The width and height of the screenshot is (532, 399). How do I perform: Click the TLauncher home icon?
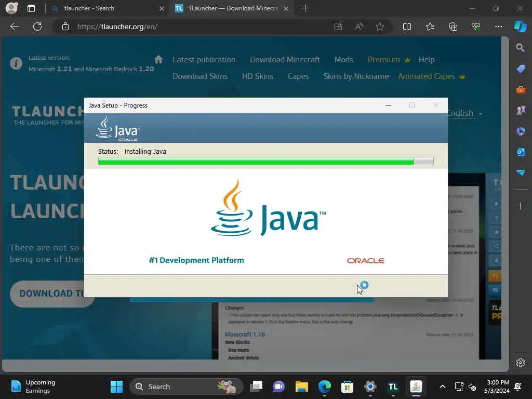pyautogui.click(x=158, y=59)
